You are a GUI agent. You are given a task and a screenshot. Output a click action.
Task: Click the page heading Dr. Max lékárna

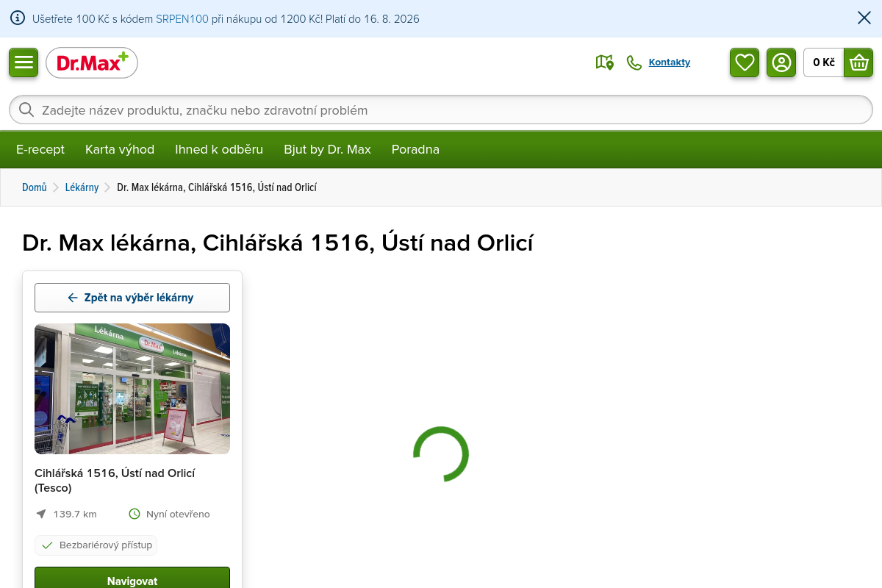point(278,243)
